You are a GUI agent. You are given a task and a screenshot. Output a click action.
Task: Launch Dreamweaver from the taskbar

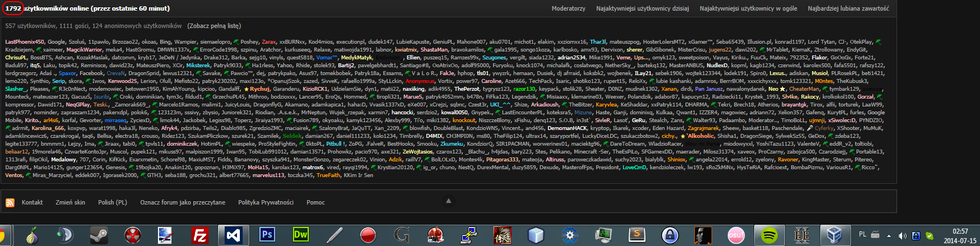[x=301, y=234]
